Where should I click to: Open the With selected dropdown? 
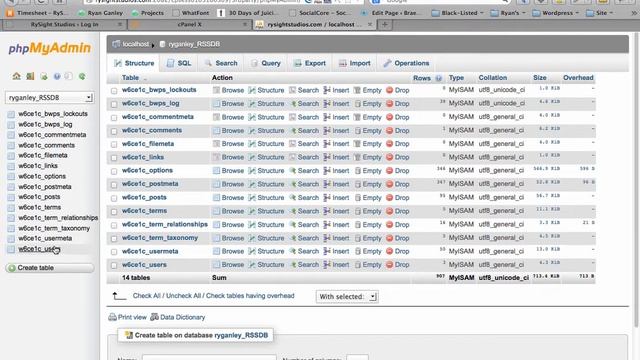point(347,297)
